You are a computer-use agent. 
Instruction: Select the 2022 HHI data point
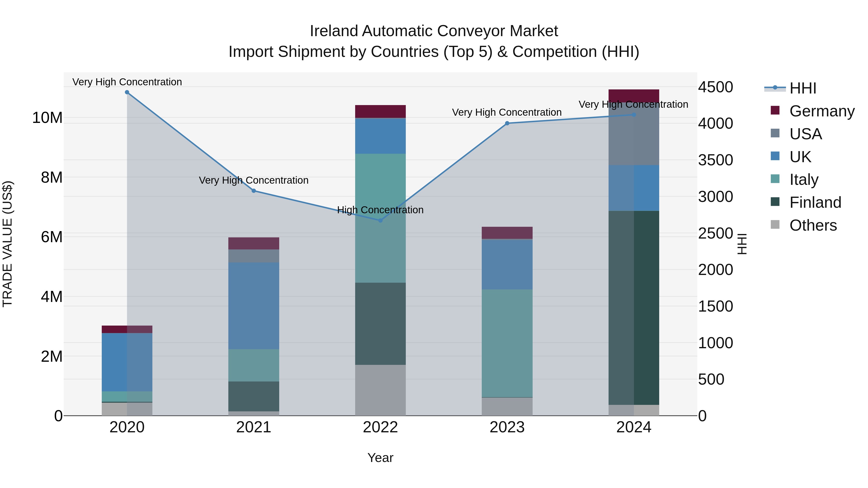tap(380, 221)
